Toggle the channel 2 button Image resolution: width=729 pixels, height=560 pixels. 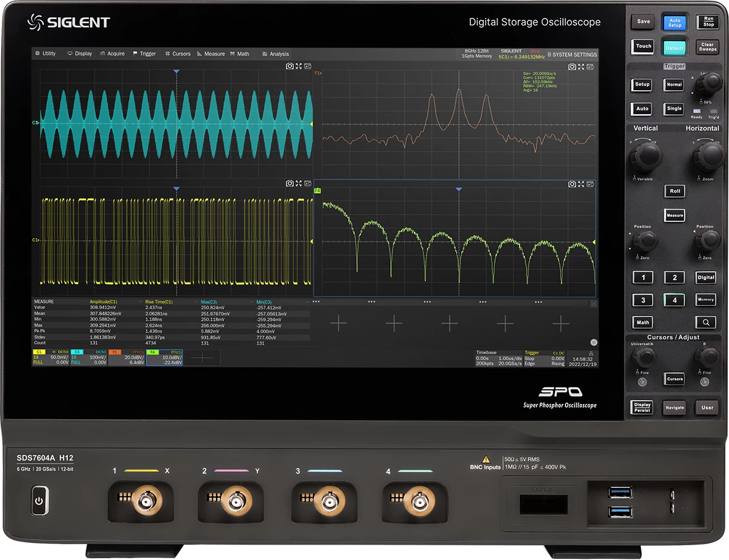674,277
